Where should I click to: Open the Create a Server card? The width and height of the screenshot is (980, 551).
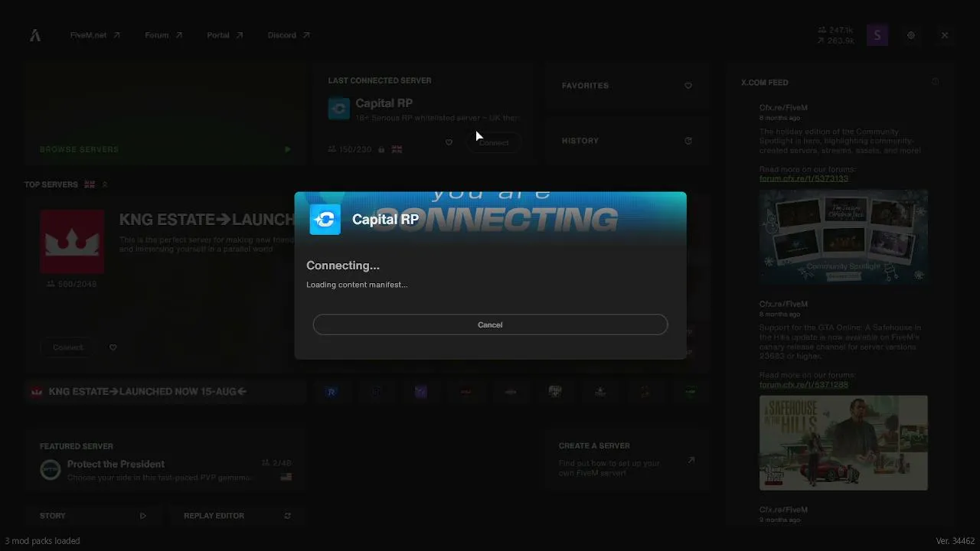point(626,461)
